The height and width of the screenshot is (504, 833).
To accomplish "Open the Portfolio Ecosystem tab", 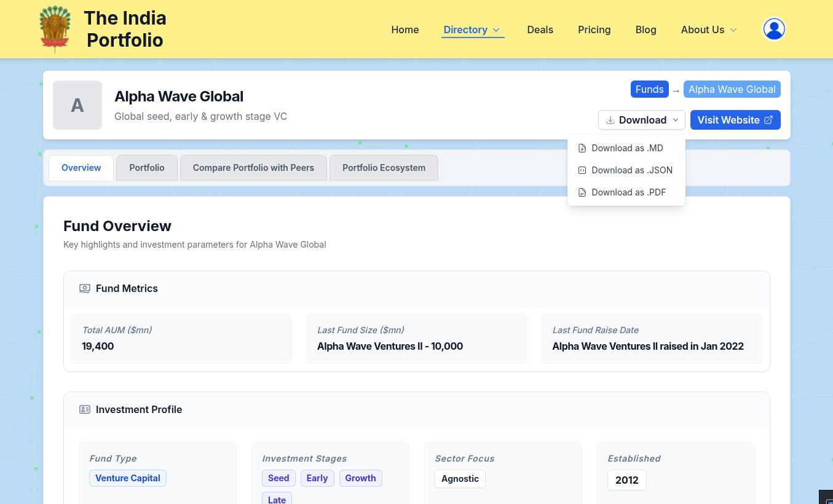I will 384,168.
